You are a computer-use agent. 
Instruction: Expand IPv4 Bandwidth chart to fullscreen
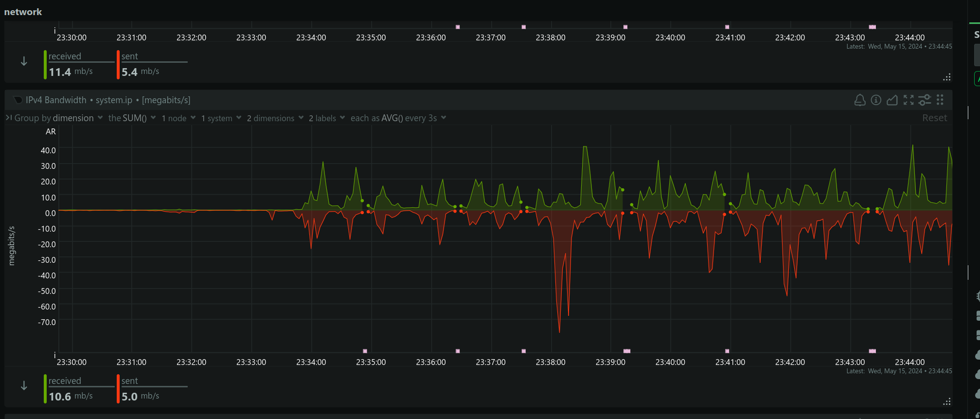coord(908,100)
